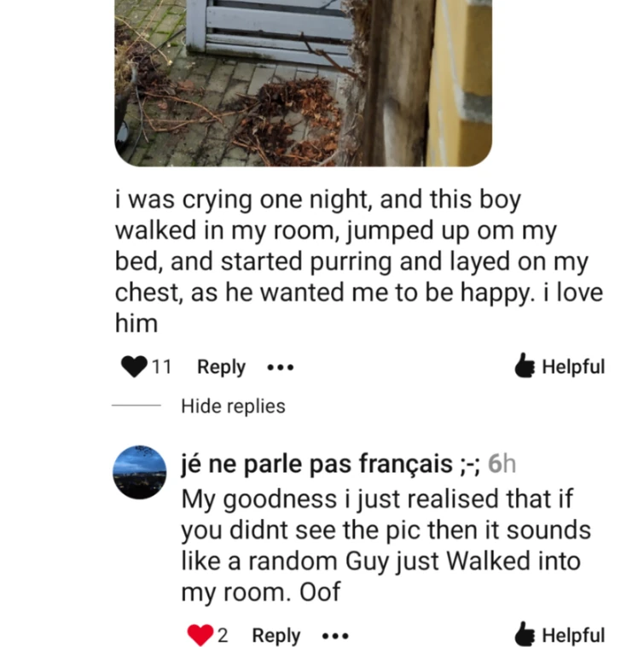
Task: Reply to the crying one night comment
Action: point(222,367)
